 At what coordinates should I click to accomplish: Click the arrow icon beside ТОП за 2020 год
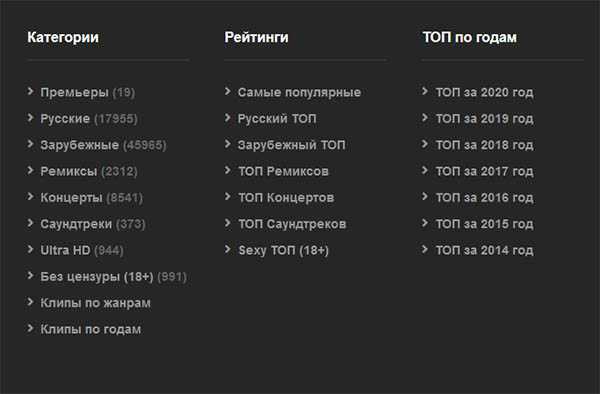coord(424,91)
